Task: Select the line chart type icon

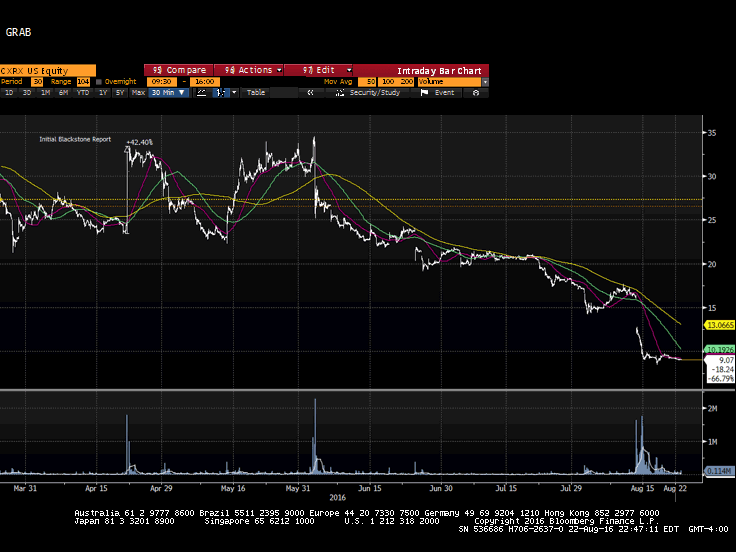Action: (202, 92)
